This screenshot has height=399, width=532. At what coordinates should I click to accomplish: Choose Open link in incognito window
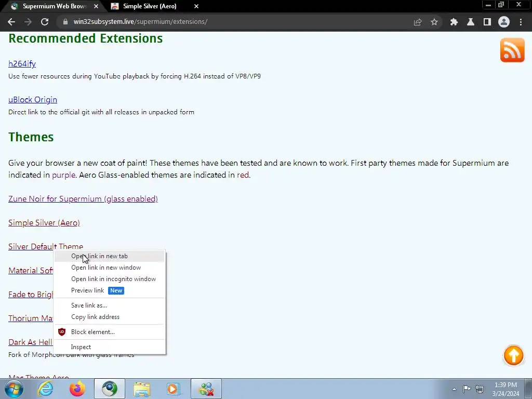click(109, 279)
